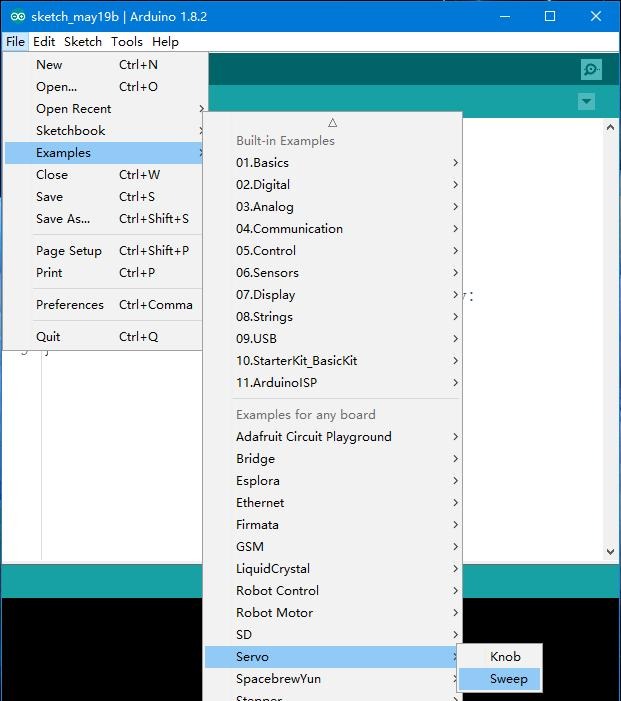This screenshot has height=701, width=621.
Task: Open the Sketch menu
Action: point(83,42)
